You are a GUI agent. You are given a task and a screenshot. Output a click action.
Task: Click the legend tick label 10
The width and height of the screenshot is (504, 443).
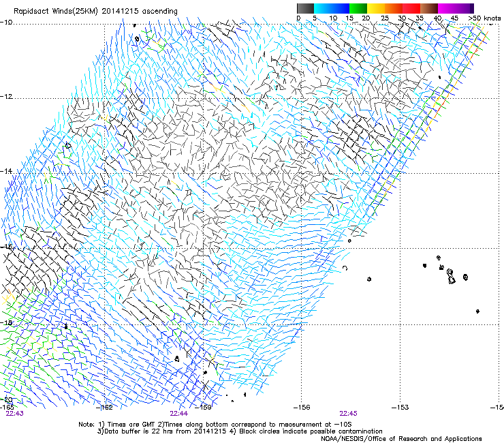tap(333, 18)
